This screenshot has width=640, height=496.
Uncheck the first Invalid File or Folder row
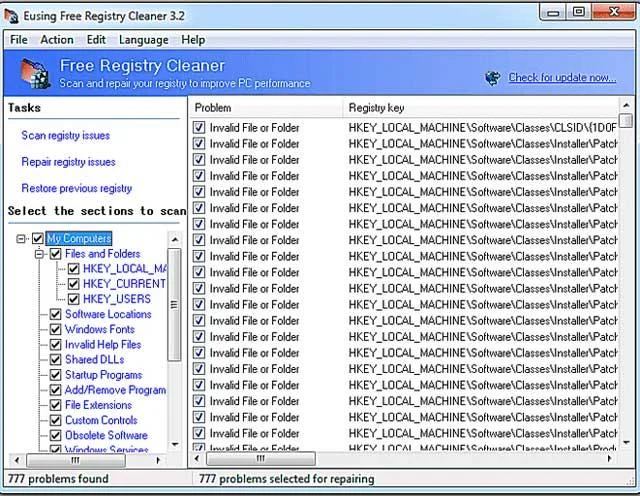pos(199,128)
